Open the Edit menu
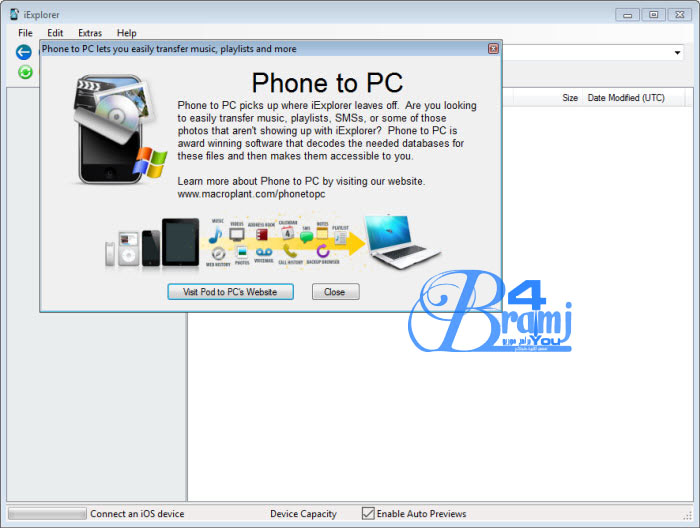 click(55, 33)
